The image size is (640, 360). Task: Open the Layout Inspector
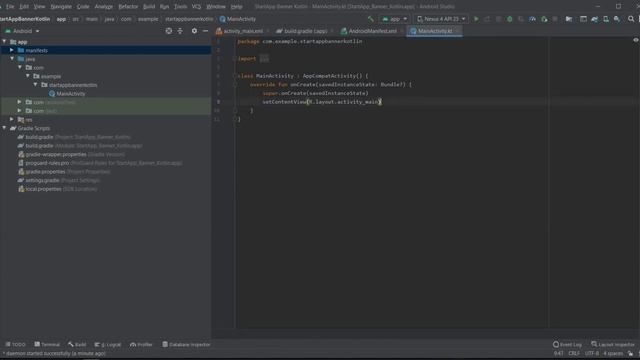tap(613, 344)
